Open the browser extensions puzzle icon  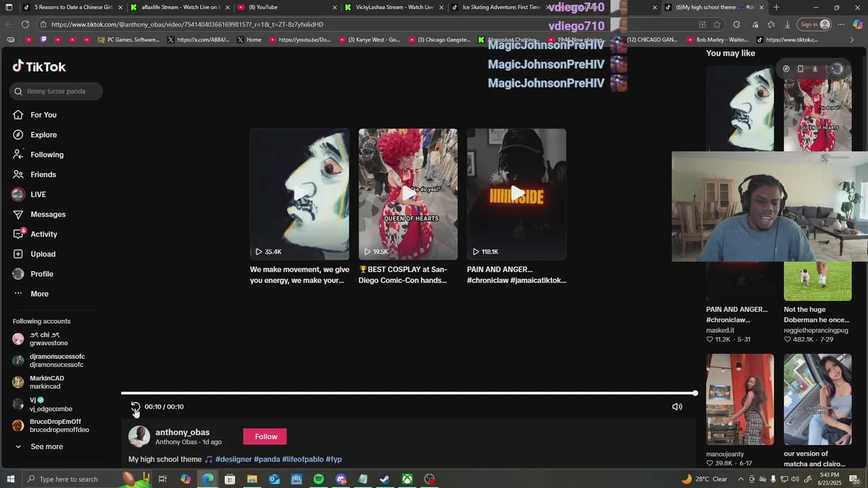click(737, 24)
